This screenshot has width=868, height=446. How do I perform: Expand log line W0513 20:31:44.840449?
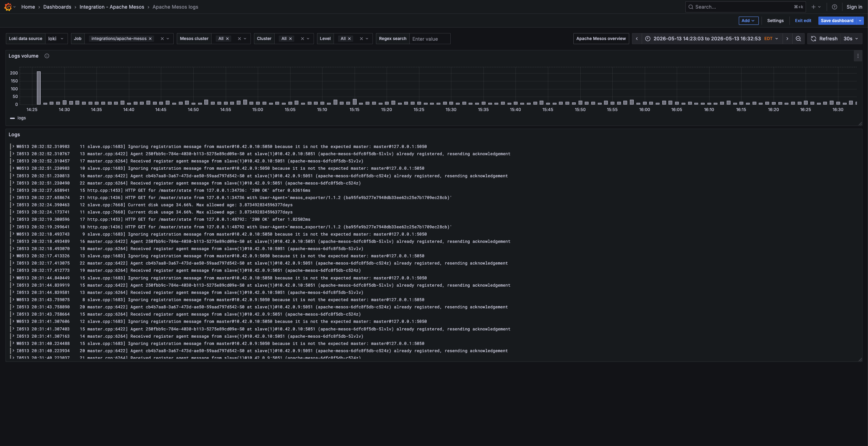(13, 278)
